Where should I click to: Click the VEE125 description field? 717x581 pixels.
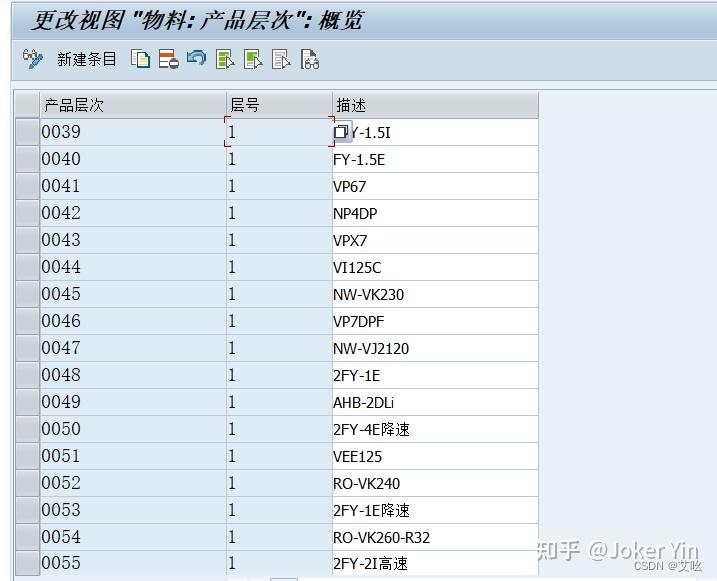[435, 456]
